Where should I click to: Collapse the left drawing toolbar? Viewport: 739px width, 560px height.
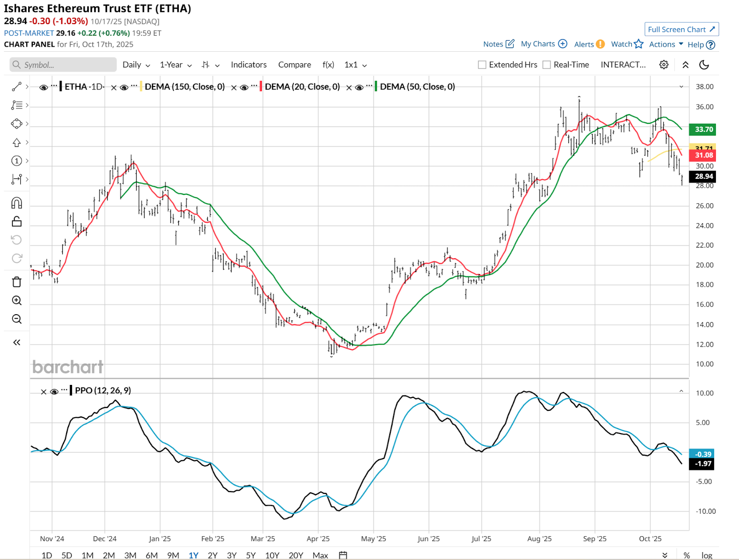(x=17, y=342)
